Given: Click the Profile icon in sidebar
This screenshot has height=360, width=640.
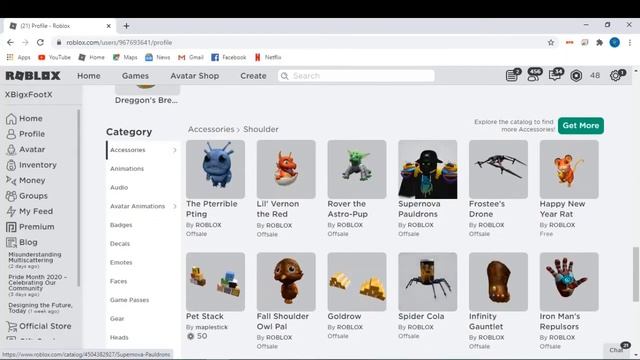Looking at the screenshot, I should 11,134.
